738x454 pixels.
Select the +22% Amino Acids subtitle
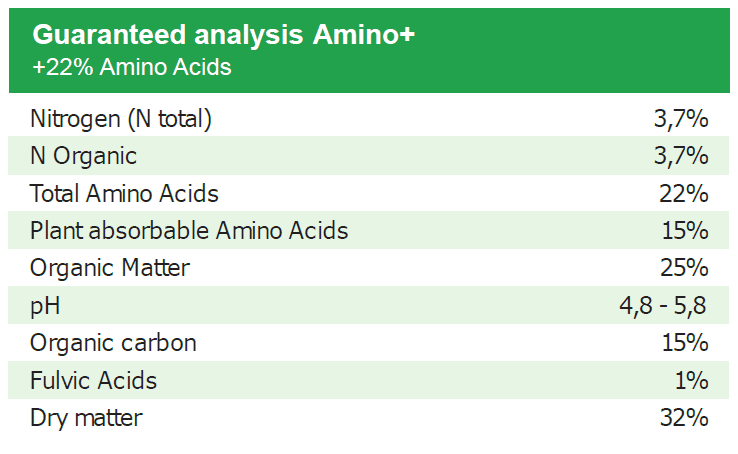tap(132, 67)
